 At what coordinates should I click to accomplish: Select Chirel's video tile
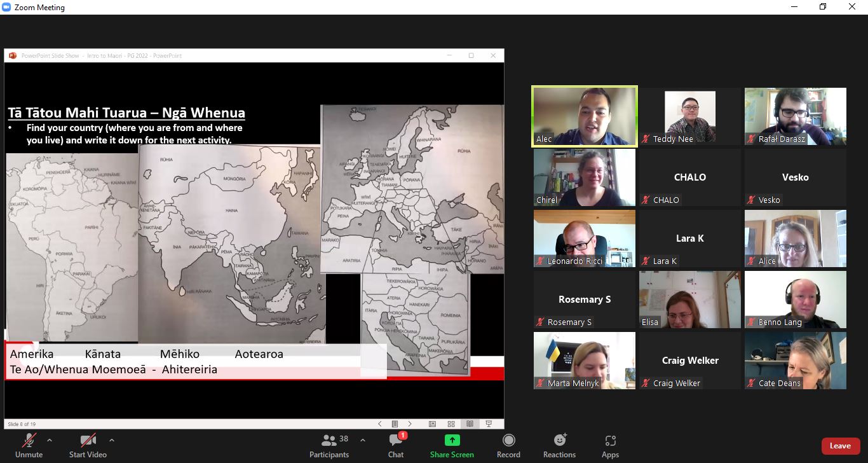click(585, 177)
